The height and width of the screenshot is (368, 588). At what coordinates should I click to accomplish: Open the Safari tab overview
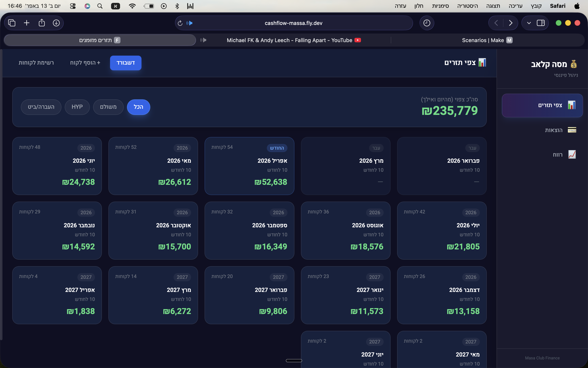(12, 23)
